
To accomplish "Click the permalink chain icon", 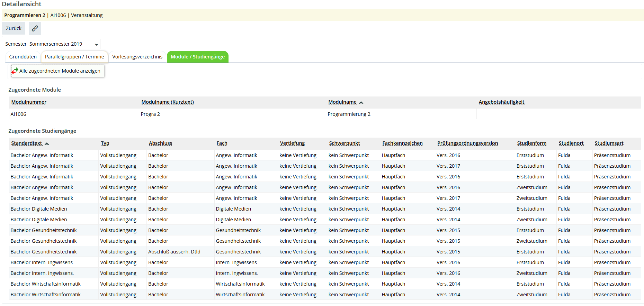I will pos(35,28).
